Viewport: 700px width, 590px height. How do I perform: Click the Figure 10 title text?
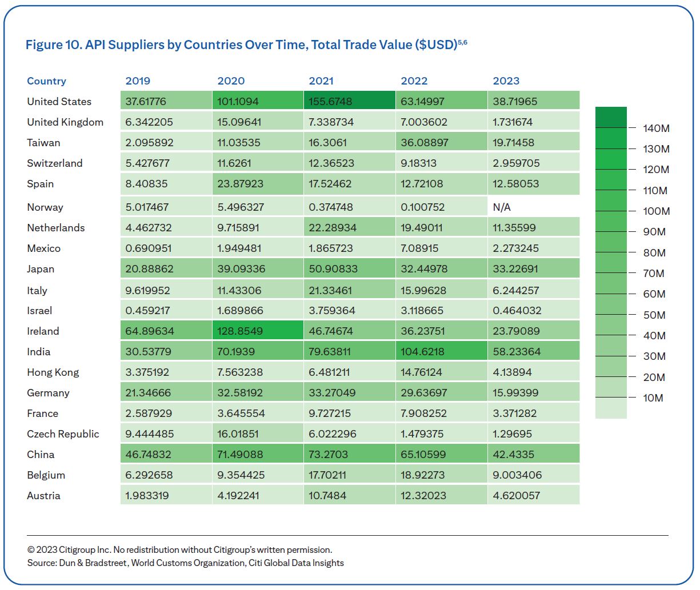246,45
